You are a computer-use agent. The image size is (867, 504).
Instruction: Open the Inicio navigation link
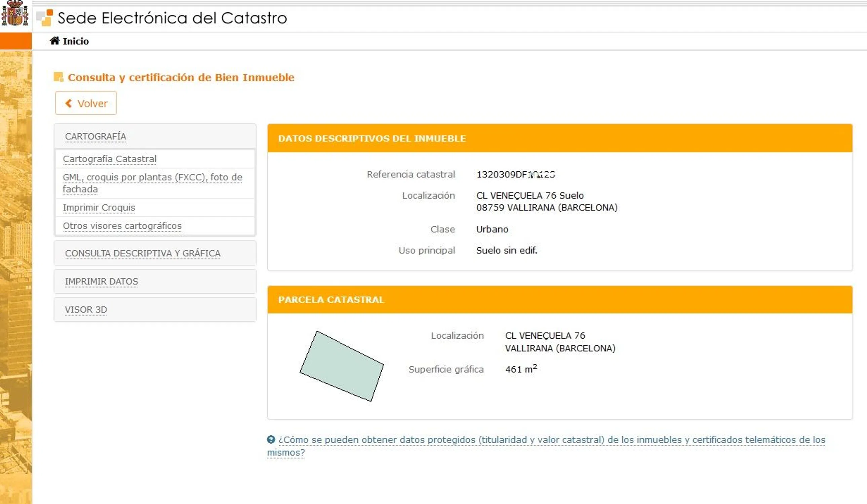[x=76, y=41]
